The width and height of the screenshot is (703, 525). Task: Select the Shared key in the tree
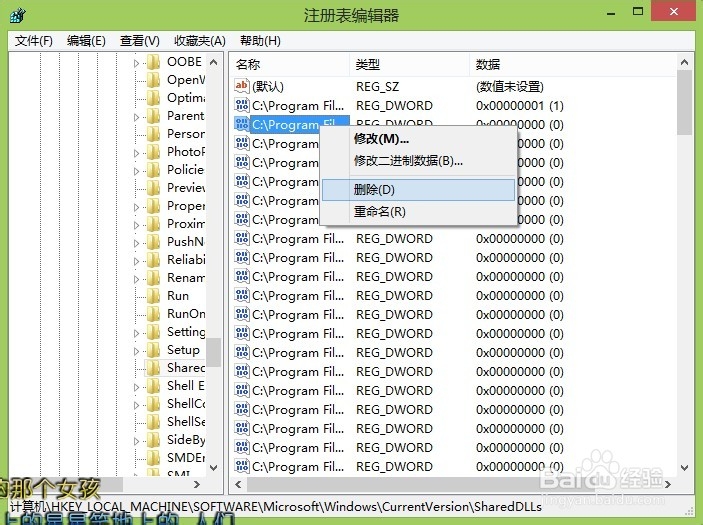pos(185,368)
